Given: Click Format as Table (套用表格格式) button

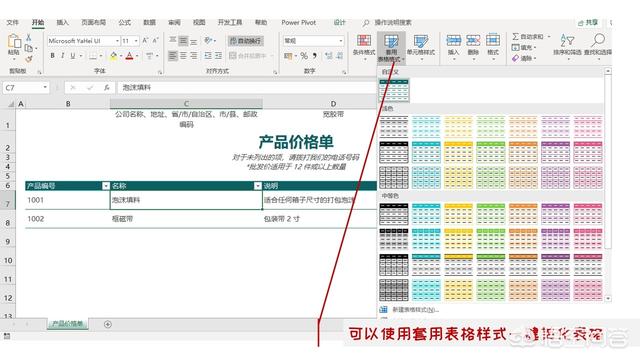Looking at the screenshot, I should coord(391,48).
